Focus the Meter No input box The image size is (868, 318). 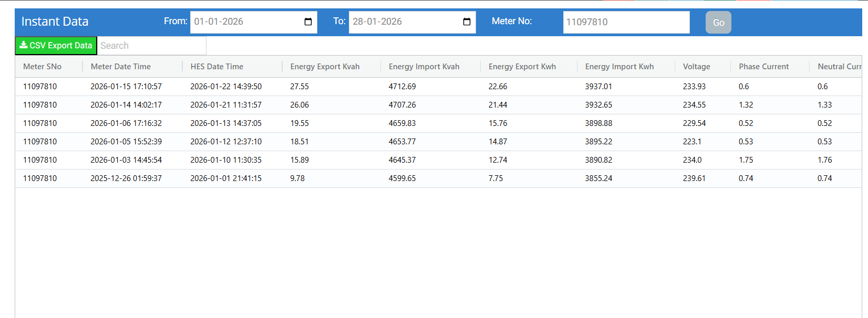tap(626, 22)
